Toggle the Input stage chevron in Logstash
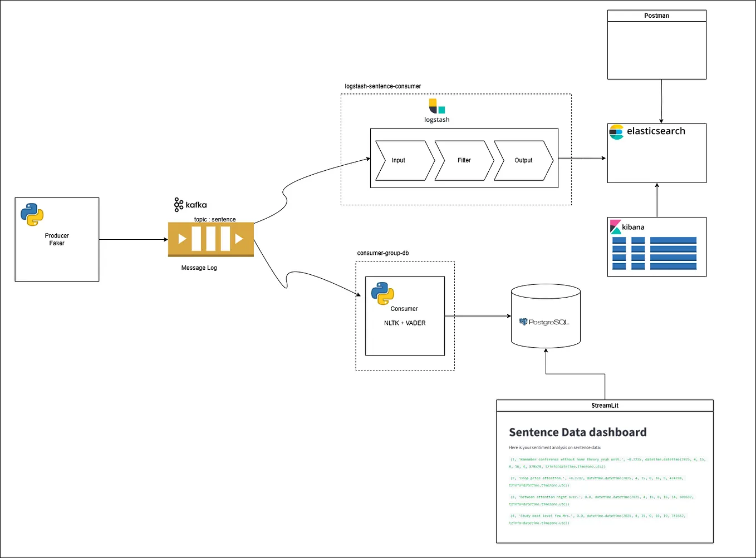Viewport: 756px width, 558px height. (398, 160)
